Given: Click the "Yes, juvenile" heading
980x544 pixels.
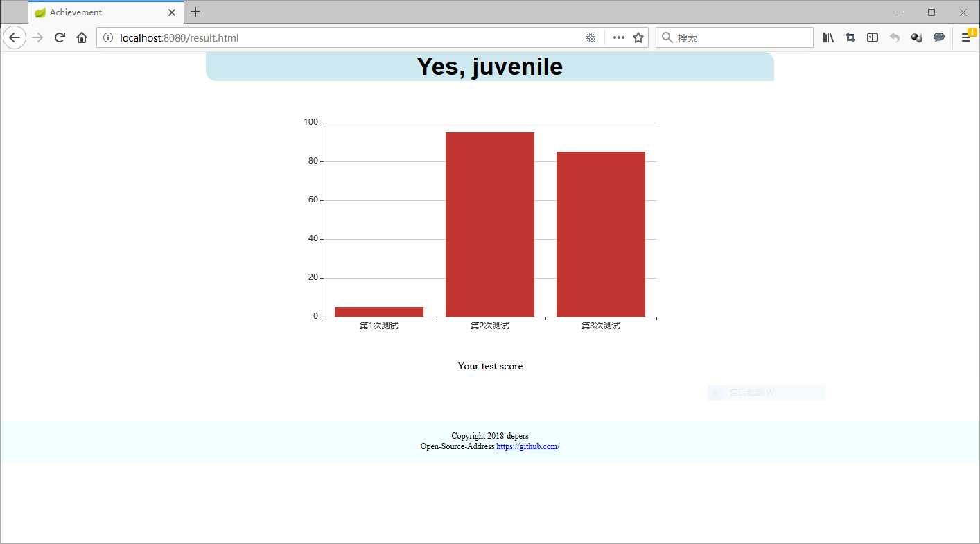Looking at the screenshot, I should (490, 67).
